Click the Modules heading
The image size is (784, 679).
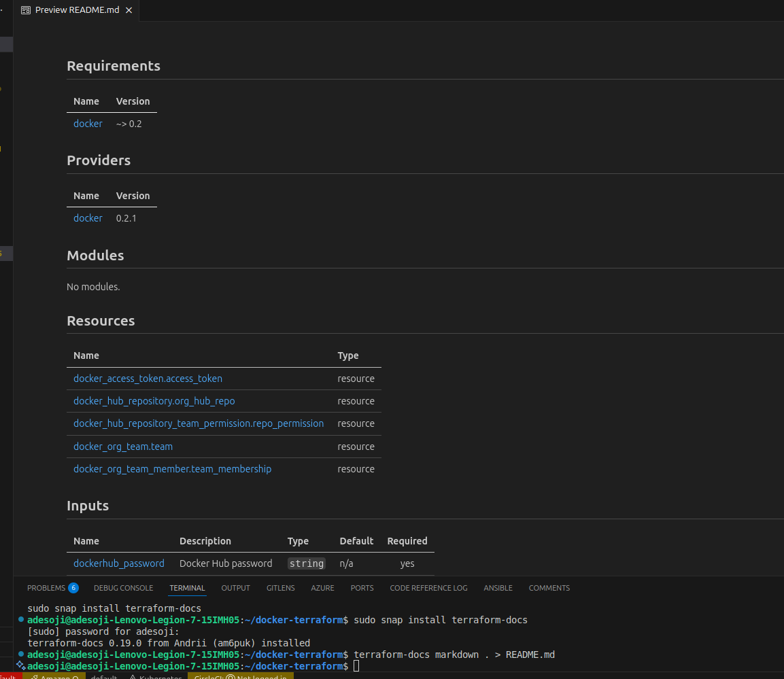[95, 256]
